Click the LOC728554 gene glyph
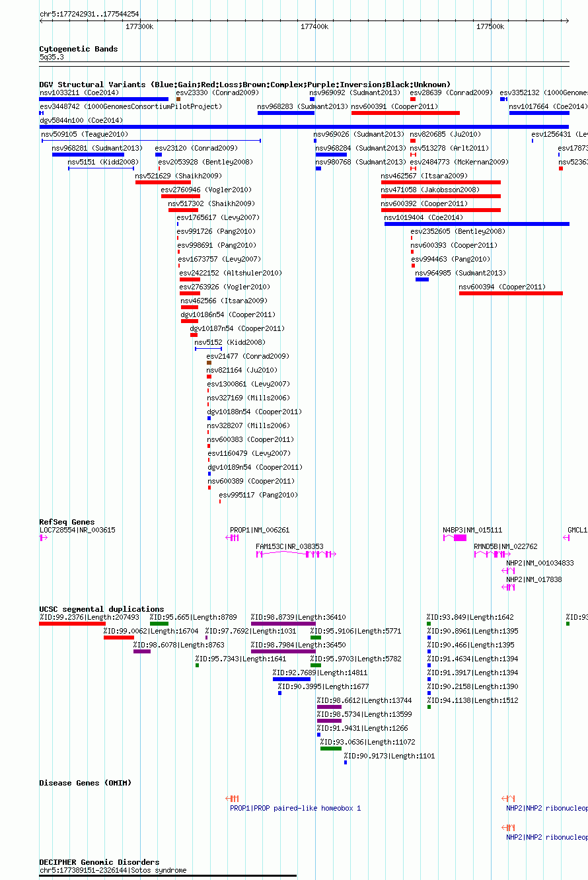 (x=44, y=538)
